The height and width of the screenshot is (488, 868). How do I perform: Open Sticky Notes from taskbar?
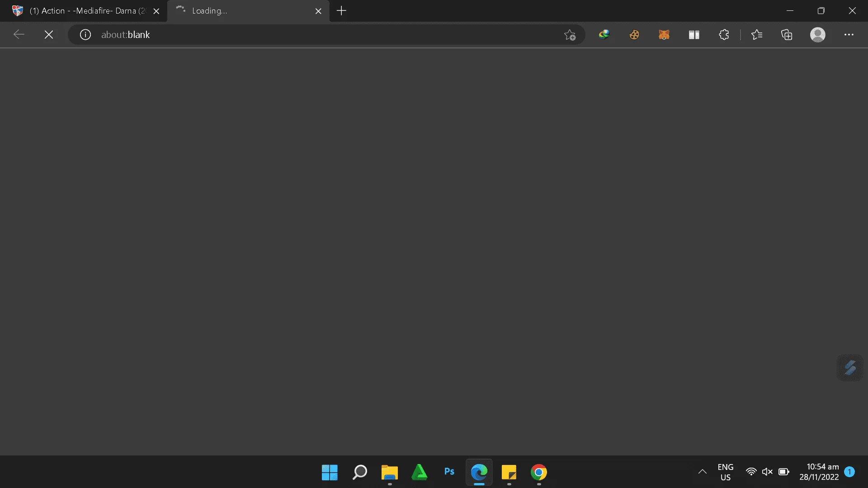click(x=509, y=473)
